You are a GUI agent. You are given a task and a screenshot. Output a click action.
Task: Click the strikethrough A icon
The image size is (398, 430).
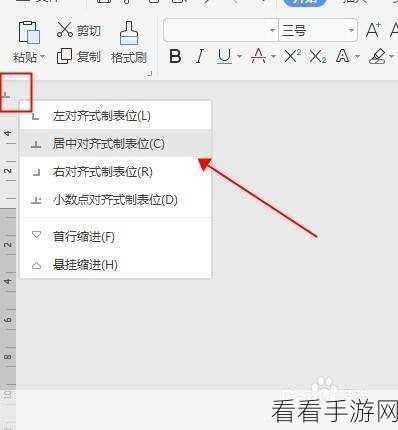pos(259,56)
